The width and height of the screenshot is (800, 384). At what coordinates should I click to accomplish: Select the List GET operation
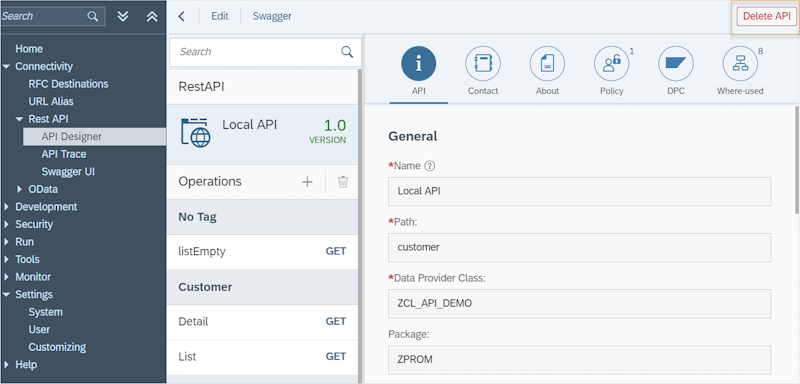(x=262, y=356)
